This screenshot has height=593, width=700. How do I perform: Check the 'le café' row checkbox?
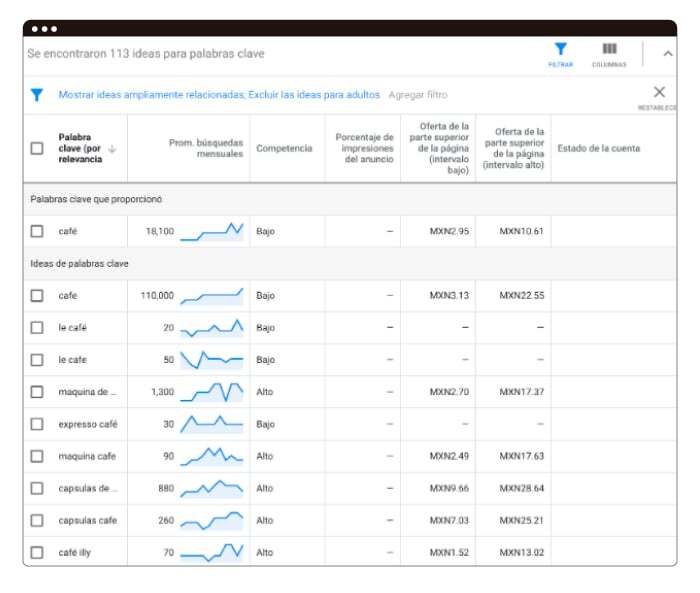37,327
